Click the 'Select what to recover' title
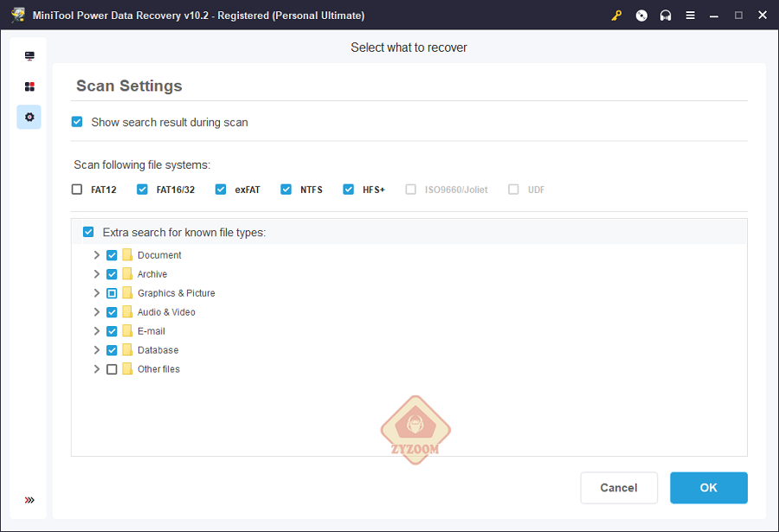The height and width of the screenshot is (532, 779). coord(409,48)
